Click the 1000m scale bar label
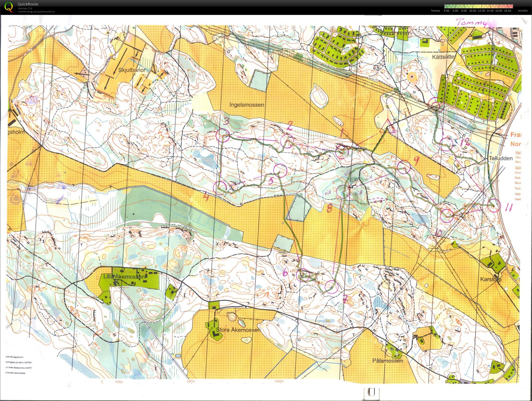 pyautogui.click(x=279, y=381)
